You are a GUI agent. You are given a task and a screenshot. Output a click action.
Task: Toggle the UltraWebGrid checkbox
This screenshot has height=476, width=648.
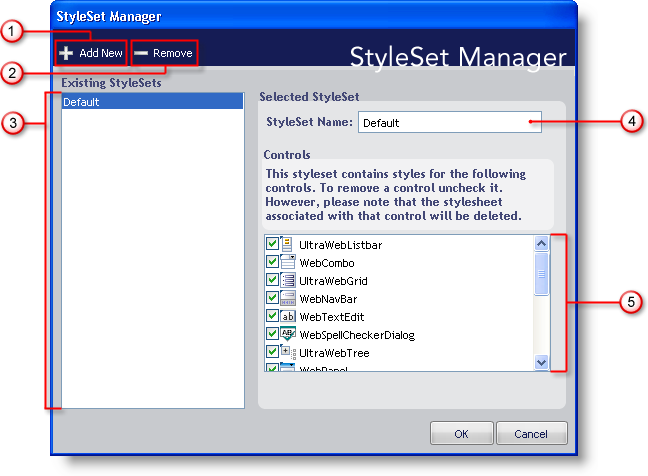click(272, 280)
